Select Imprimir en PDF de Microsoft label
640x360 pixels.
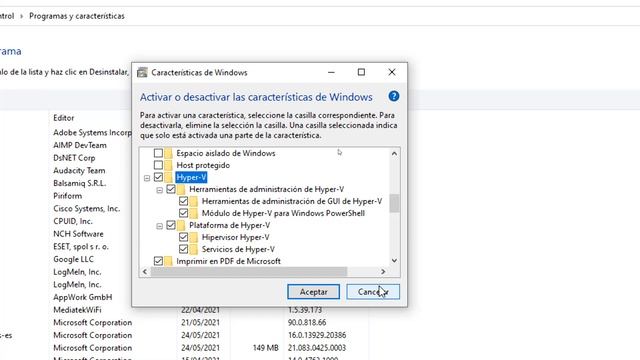click(x=228, y=261)
